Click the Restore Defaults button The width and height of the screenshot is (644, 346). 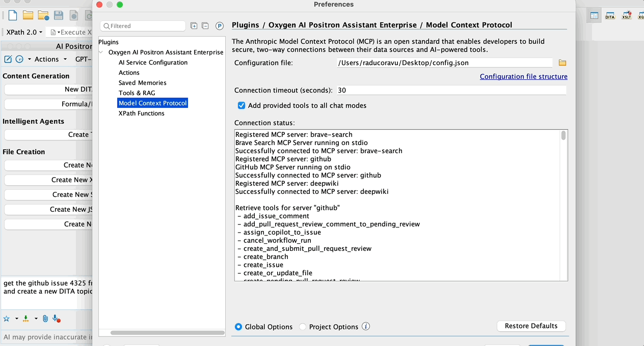pyautogui.click(x=531, y=326)
